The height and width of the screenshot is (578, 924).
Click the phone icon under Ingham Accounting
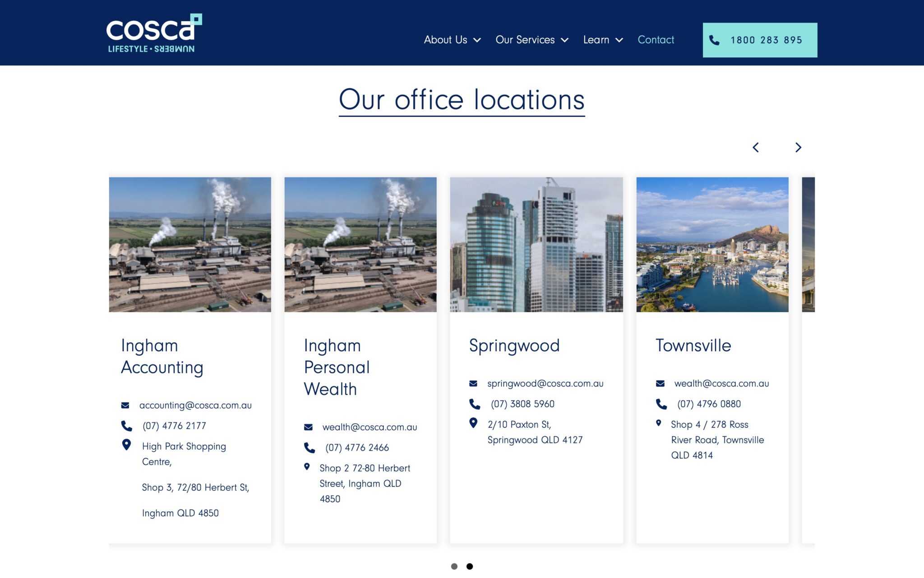click(x=127, y=426)
